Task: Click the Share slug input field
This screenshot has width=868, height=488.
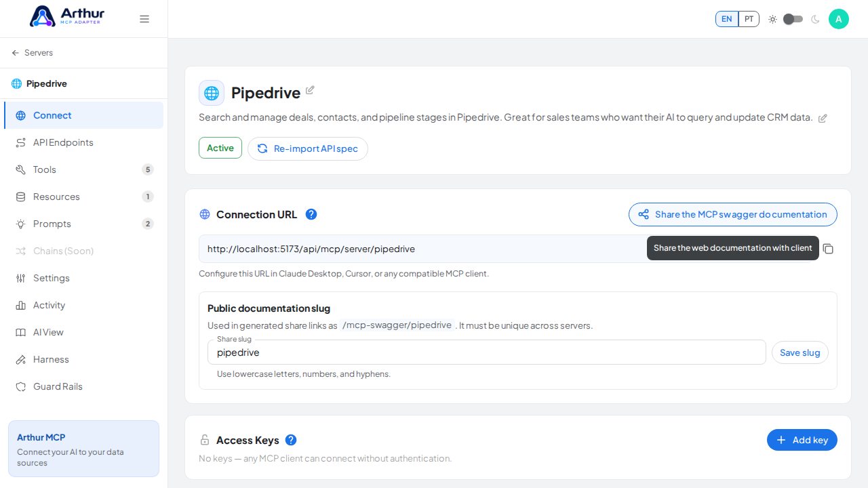Action: [x=487, y=352]
